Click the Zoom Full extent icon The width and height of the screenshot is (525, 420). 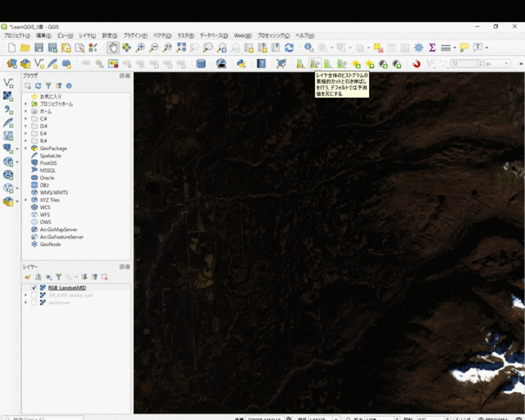tap(180, 48)
